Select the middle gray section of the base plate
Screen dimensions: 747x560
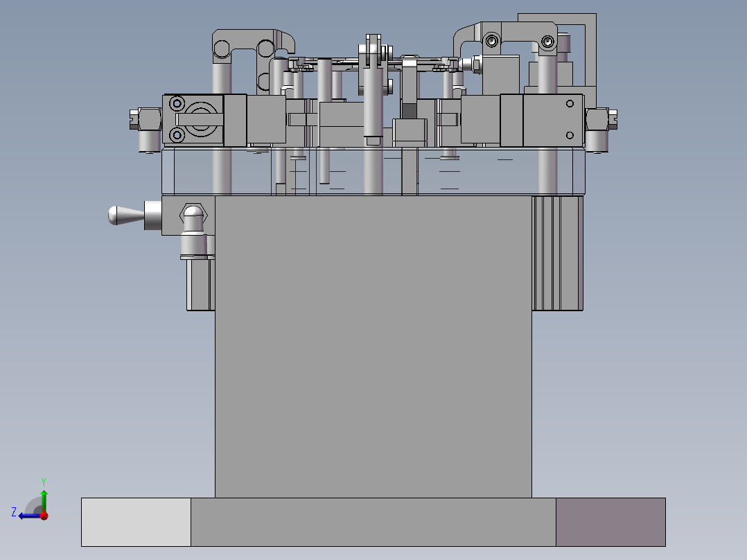373,522
